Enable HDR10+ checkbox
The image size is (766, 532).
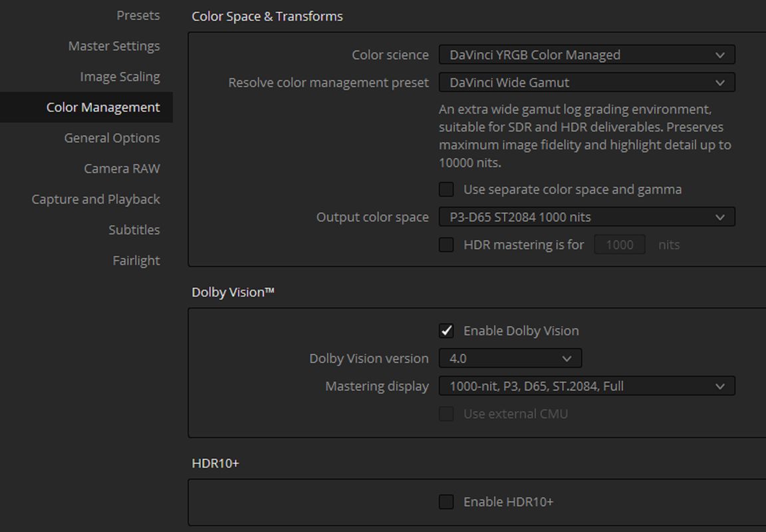click(446, 501)
